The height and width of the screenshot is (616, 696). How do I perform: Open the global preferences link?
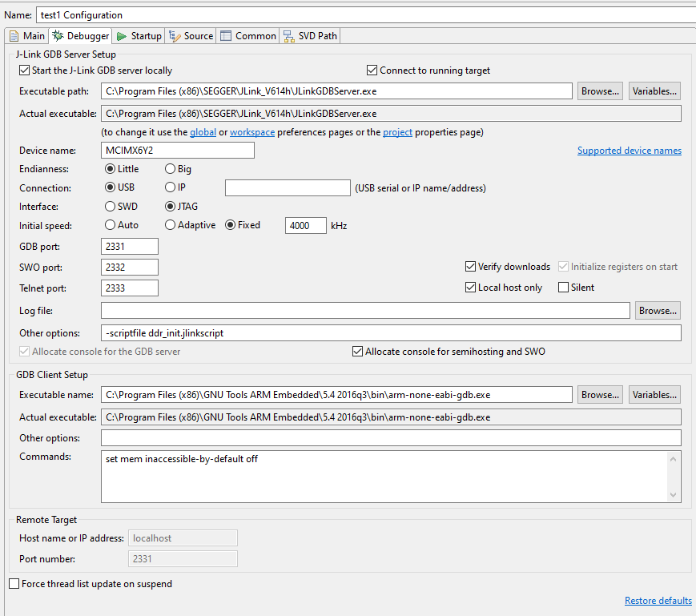203,132
